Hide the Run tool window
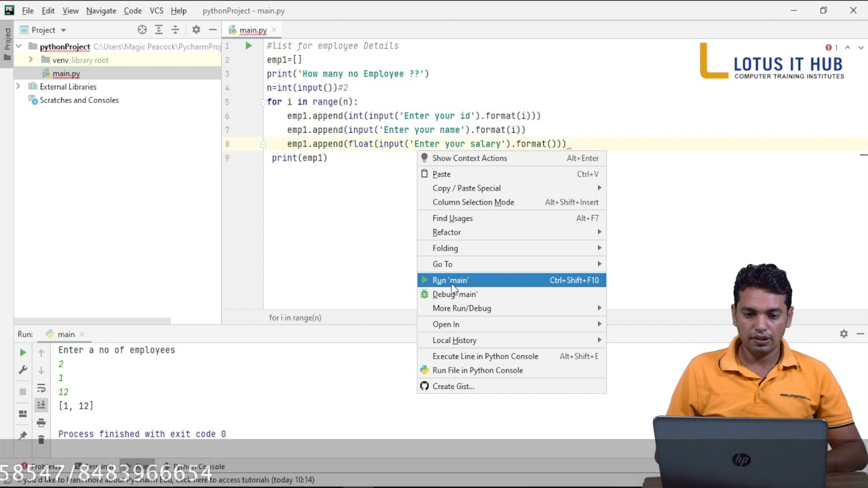The height and width of the screenshot is (488, 868). point(860,334)
